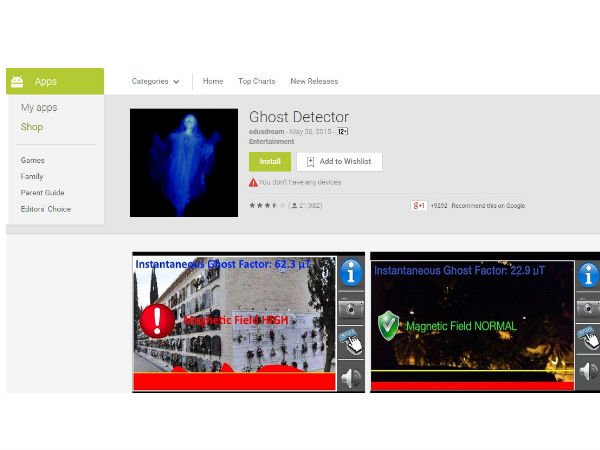Click the green shield checkmark icon

tap(388, 325)
